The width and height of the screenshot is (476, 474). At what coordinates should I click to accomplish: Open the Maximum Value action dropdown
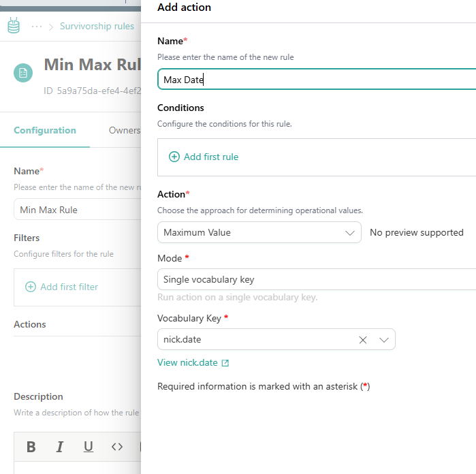pyautogui.click(x=259, y=232)
